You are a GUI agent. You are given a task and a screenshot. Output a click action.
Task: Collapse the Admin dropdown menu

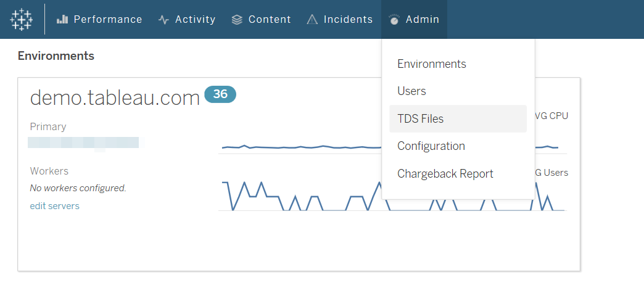point(414,19)
